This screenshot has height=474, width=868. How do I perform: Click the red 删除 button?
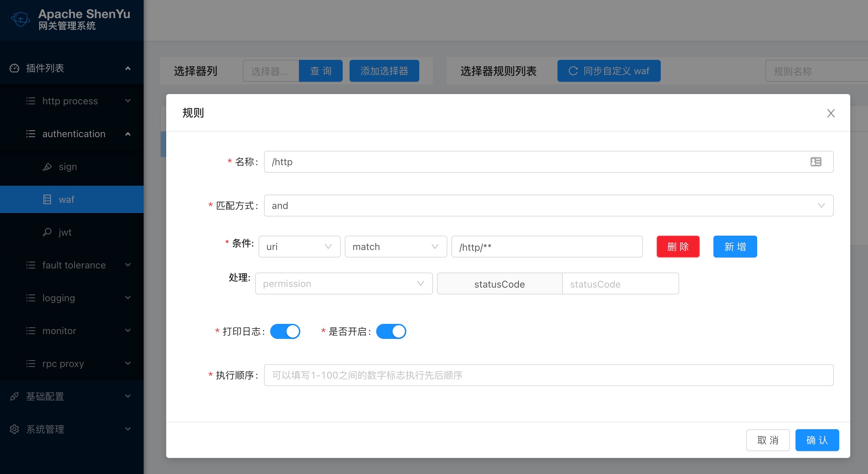[x=678, y=247]
